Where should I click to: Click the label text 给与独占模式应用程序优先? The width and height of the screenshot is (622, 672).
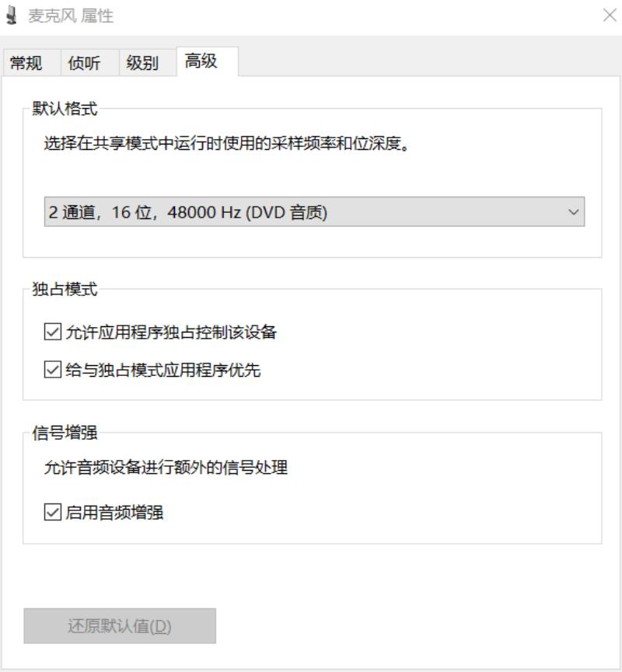click(x=163, y=370)
